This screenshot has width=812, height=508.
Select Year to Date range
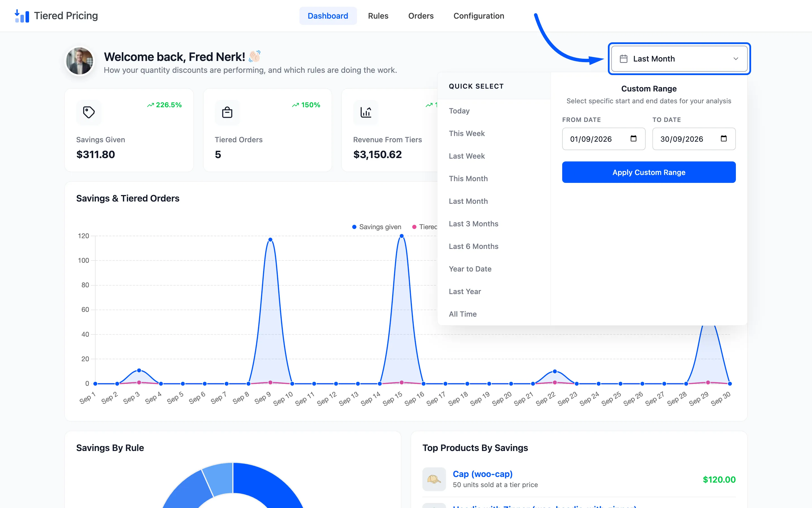pyautogui.click(x=494, y=269)
